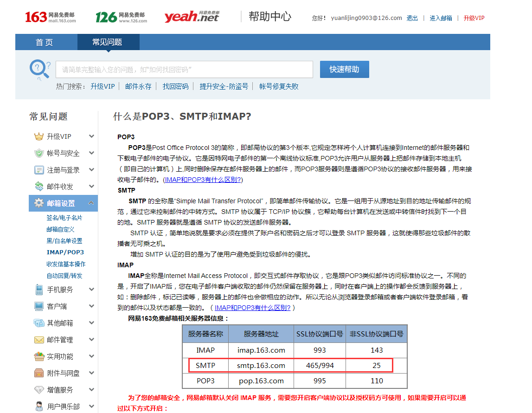Click the arrows icon beside 邮件收发
This screenshot has height=413, width=532.
39,186
